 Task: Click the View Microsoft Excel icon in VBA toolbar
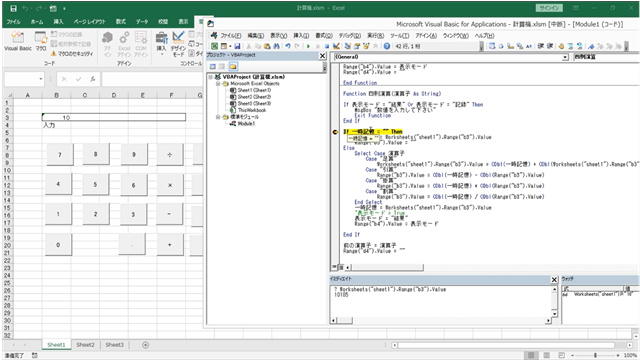coord(214,46)
